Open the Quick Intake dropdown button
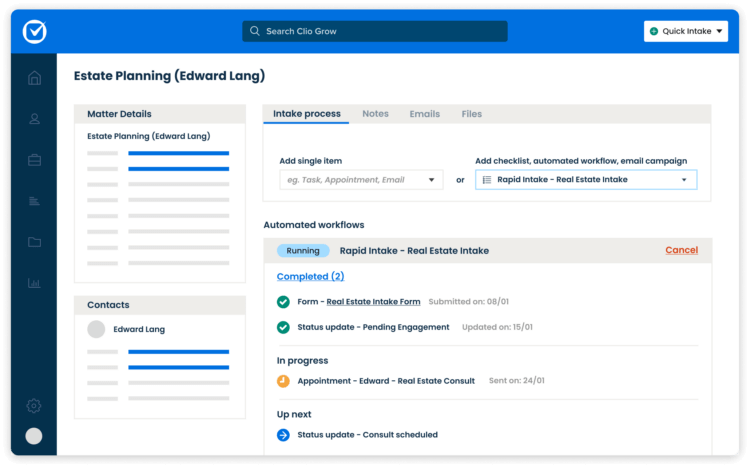The width and height of the screenshot is (750, 468). 686,31
